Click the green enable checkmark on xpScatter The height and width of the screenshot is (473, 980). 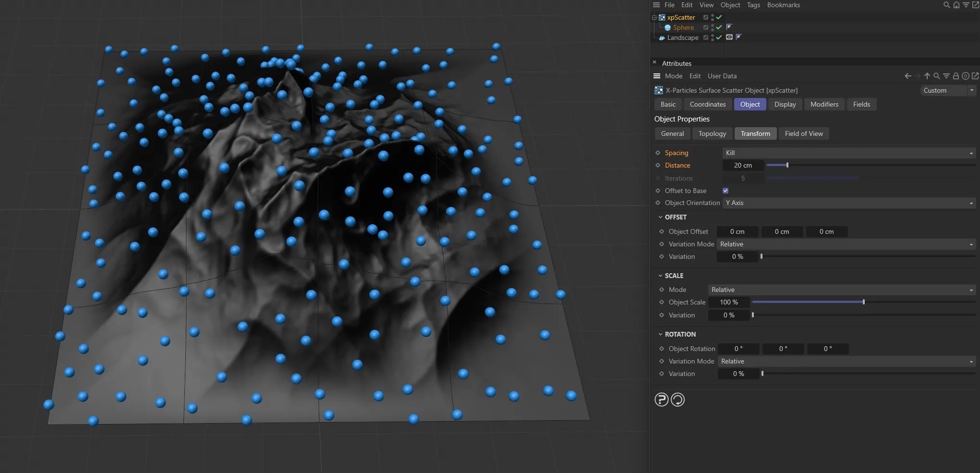719,17
